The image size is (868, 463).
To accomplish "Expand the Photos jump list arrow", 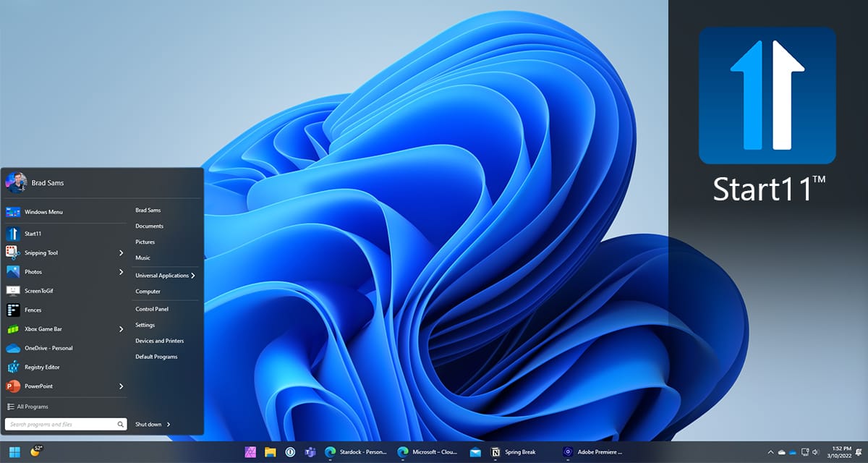I will (x=122, y=272).
